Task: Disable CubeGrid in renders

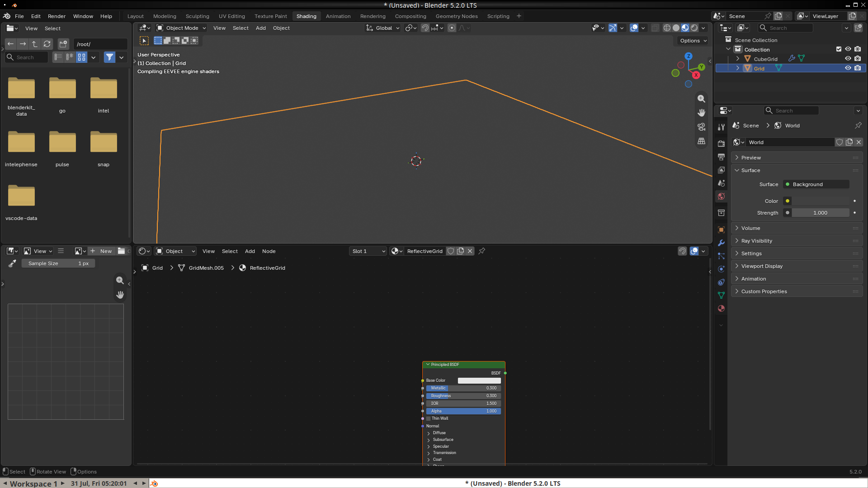Action: coord(858,59)
